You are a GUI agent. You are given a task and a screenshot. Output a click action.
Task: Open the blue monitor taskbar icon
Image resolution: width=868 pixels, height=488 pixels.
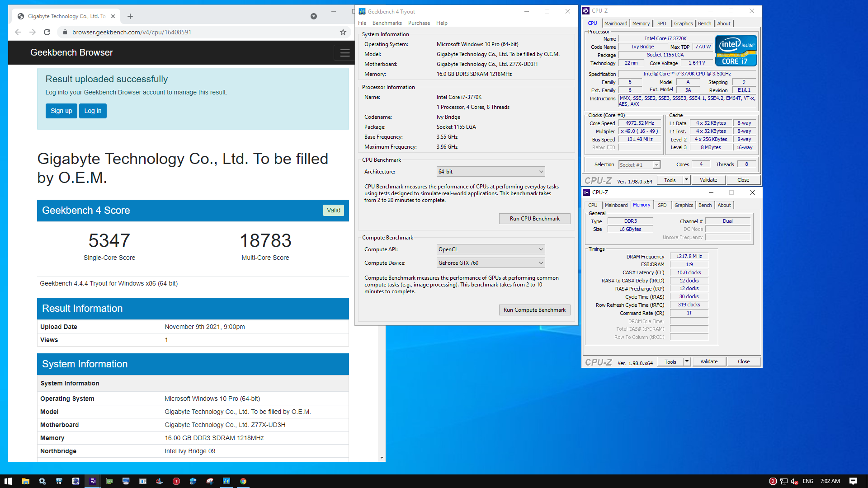click(x=126, y=481)
